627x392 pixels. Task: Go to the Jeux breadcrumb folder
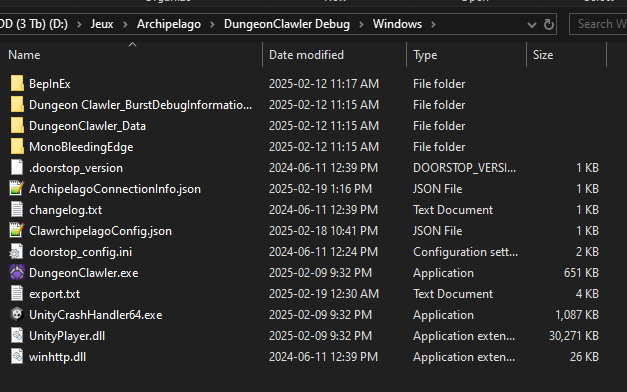pos(102,24)
